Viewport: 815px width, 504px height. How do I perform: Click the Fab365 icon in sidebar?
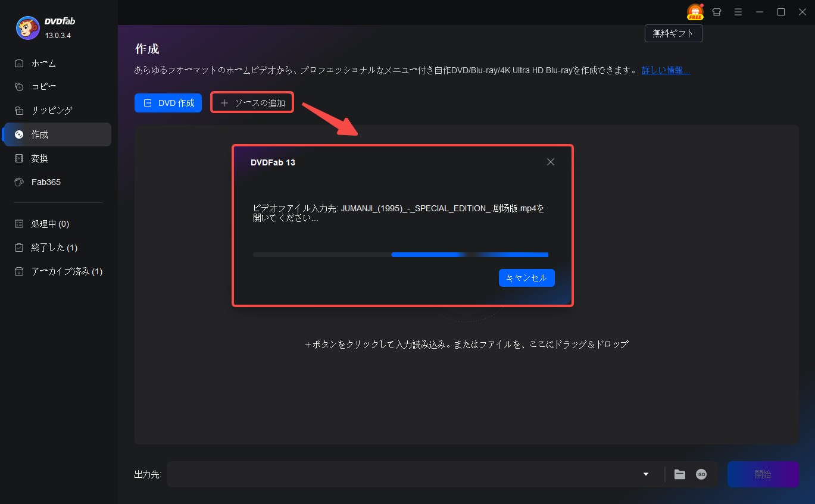click(x=20, y=182)
